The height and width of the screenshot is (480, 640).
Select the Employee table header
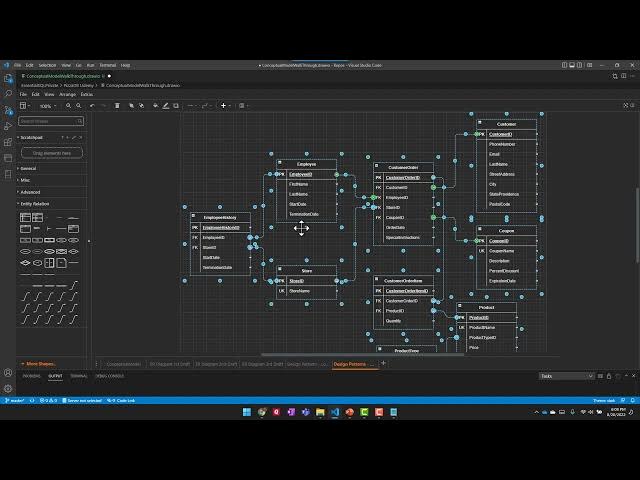[x=307, y=164]
